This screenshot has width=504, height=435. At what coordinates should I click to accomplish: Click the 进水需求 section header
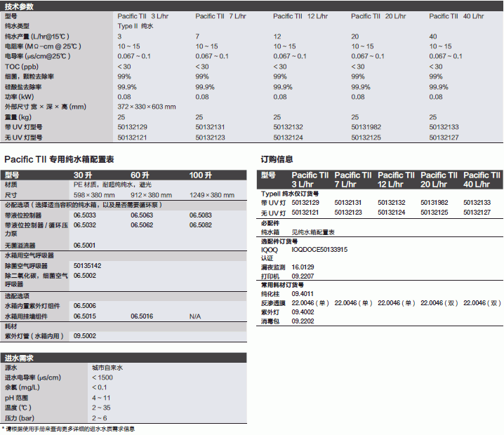pyautogui.click(x=124, y=358)
